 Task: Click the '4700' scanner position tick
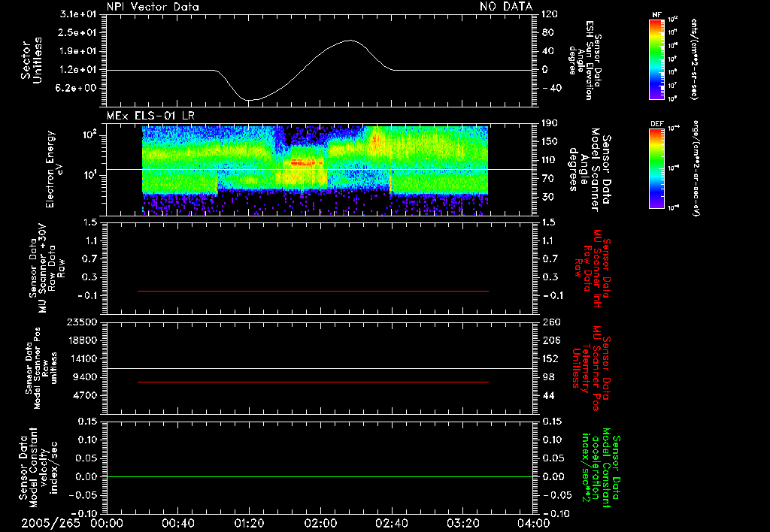click(84, 396)
